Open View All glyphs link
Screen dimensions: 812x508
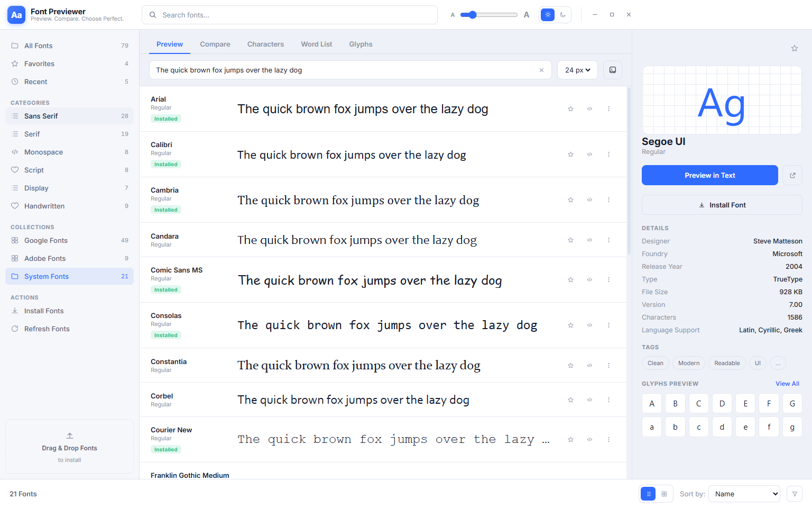[787, 384]
